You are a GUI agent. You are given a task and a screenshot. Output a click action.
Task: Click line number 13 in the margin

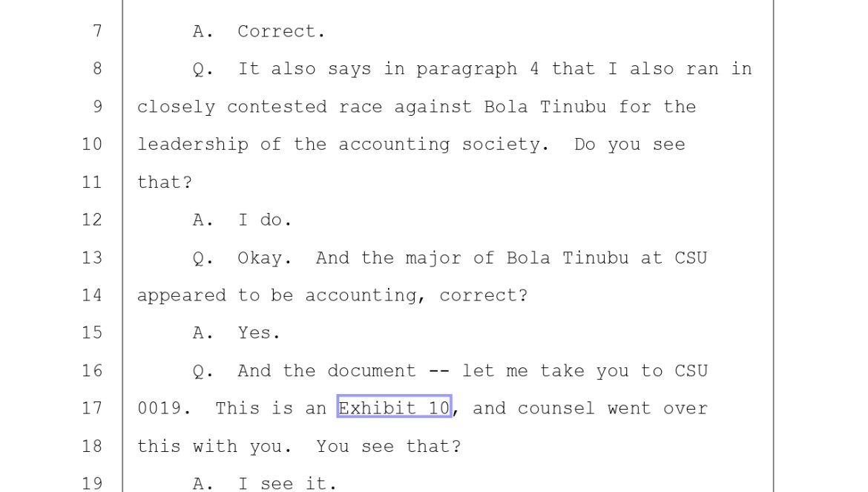[92, 258]
